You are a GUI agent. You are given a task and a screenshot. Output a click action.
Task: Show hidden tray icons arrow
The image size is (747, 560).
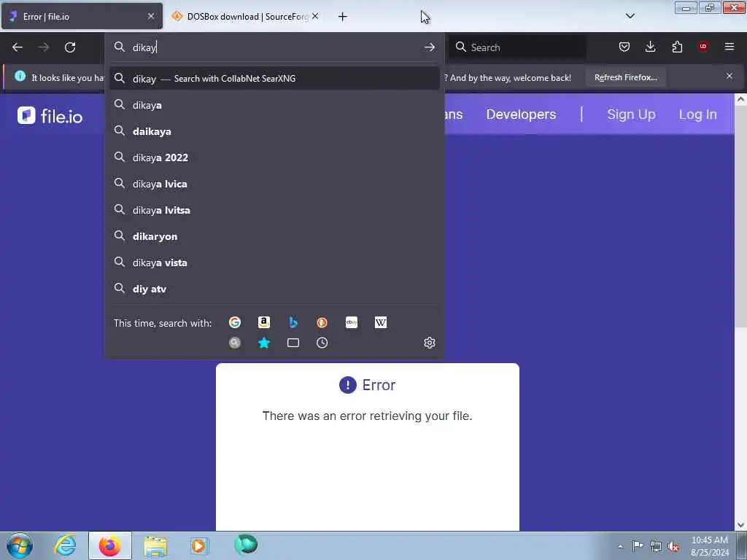pyautogui.click(x=620, y=547)
